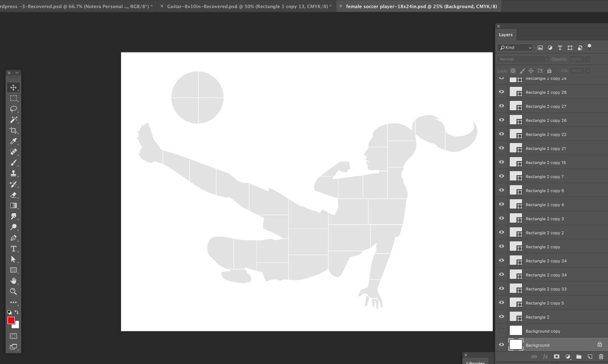The height and width of the screenshot is (364, 608).
Task: Select the Type tool
Action: (13, 248)
